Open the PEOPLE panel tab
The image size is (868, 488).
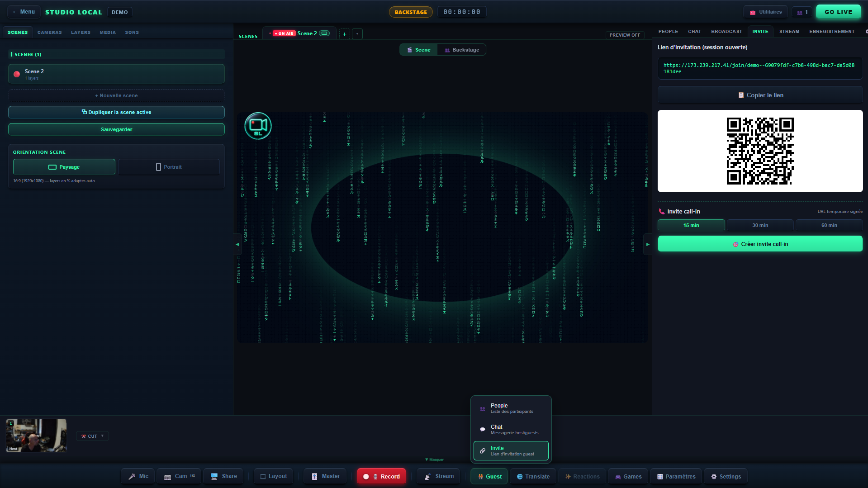[x=668, y=32]
